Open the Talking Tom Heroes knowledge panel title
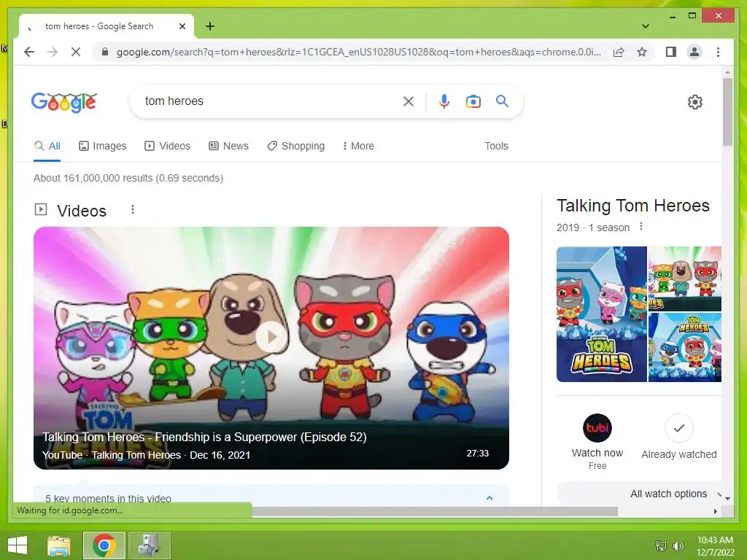747x560 pixels. point(632,206)
